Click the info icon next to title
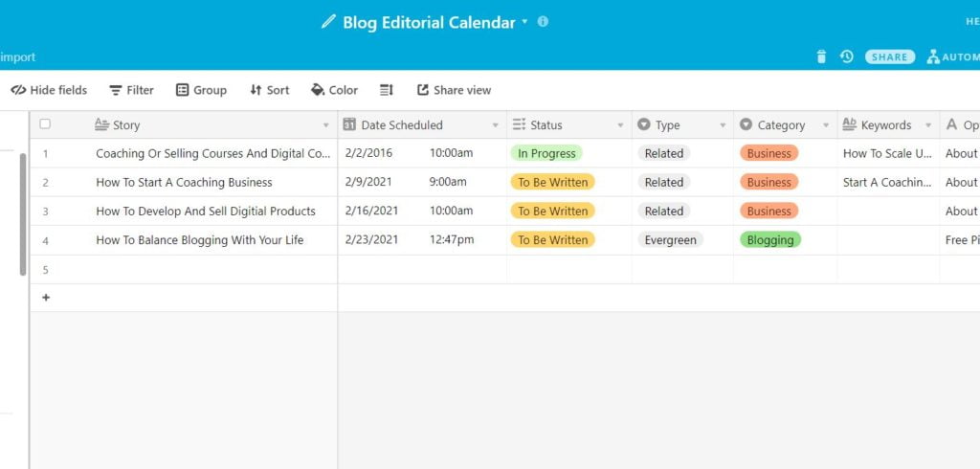Viewport: 980px width, 469px height. click(x=544, y=22)
